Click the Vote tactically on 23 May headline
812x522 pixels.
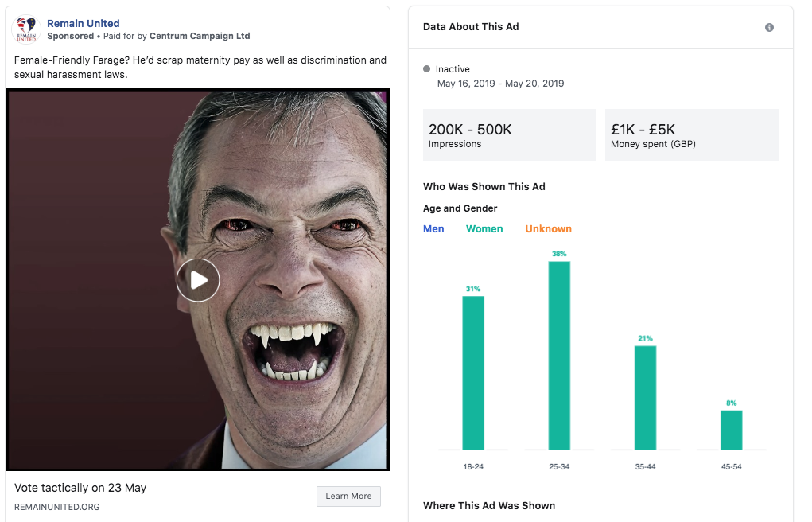pyautogui.click(x=80, y=488)
